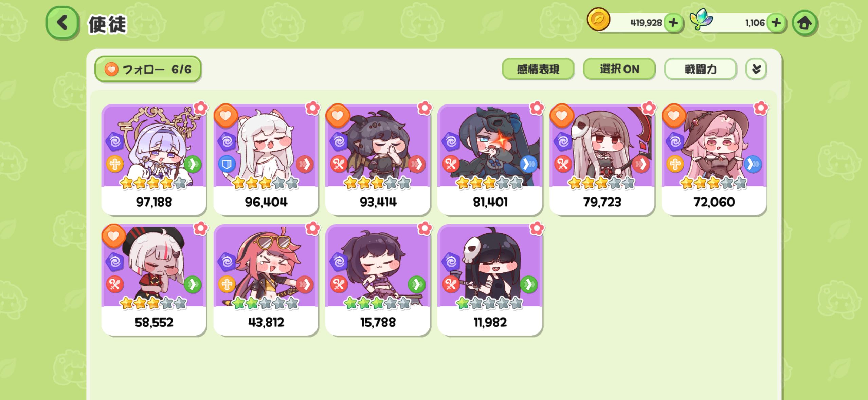Select the apostle card with 93,414 power
Viewport: 868px width, 400px height.
coord(378,159)
